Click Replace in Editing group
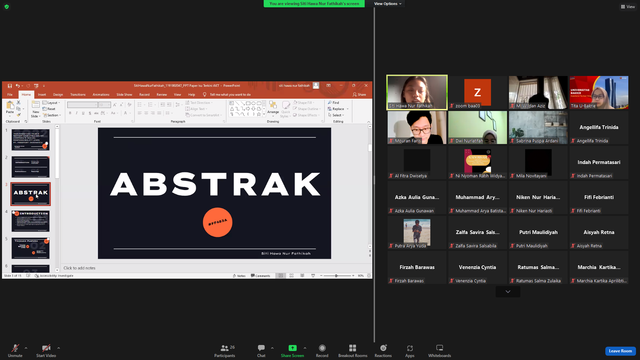 coord(338,109)
